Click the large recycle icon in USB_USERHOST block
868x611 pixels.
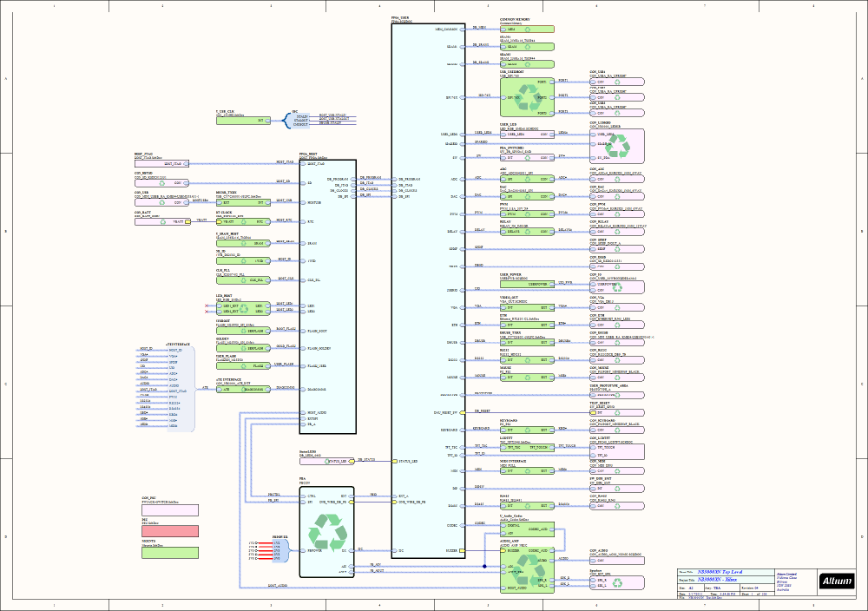click(x=528, y=97)
